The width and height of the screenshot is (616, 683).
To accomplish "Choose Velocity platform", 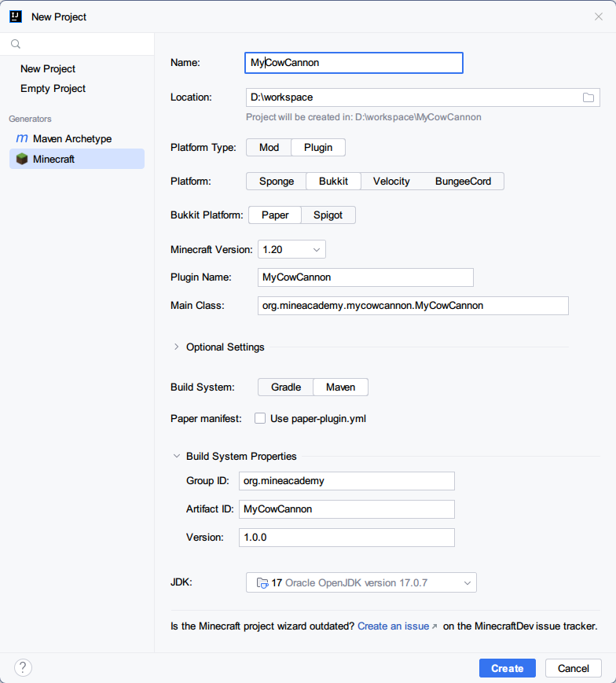I will click(391, 182).
